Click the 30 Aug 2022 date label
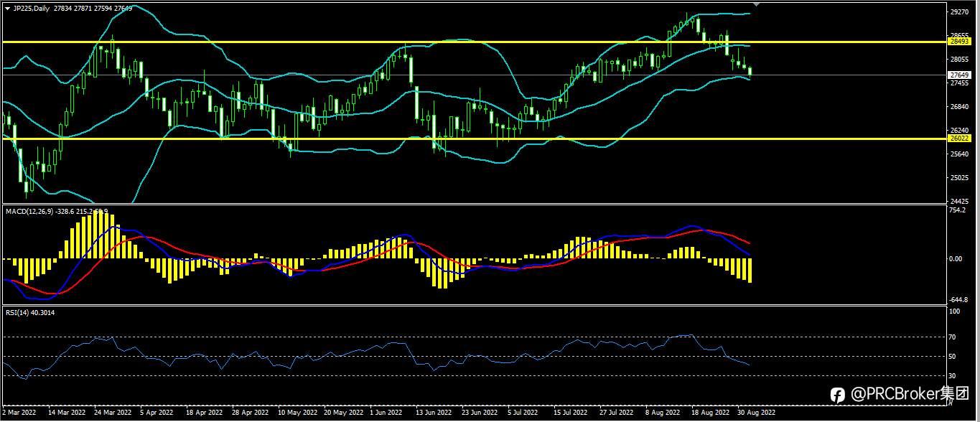The image size is (980, 422). 757,413
